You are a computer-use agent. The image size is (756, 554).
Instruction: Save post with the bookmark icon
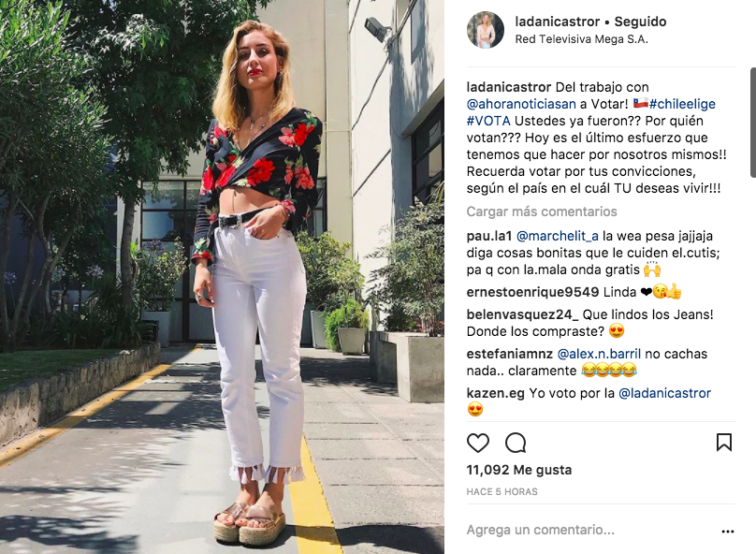(723, 442)
